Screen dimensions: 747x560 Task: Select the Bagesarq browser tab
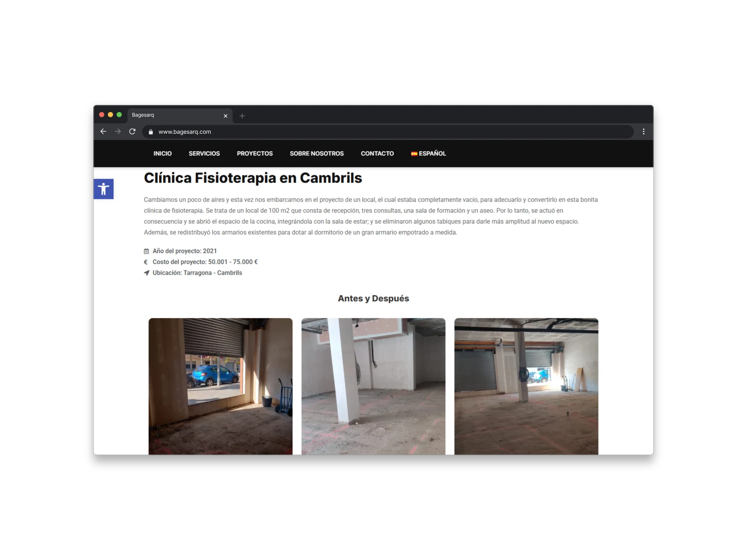[x=180, y=115]
